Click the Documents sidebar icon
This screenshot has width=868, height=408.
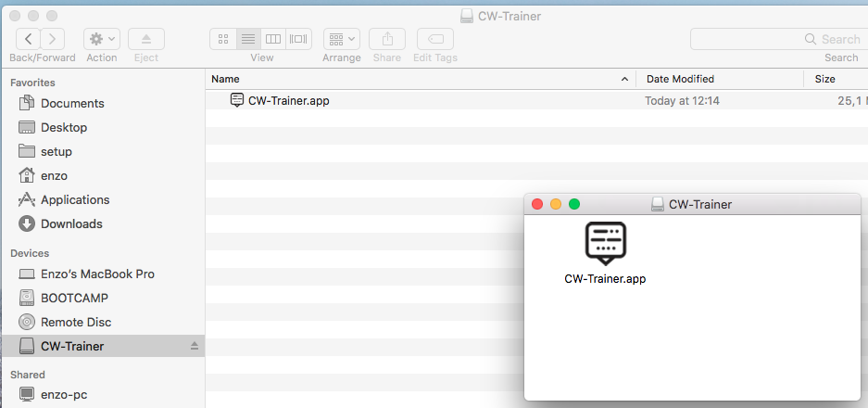27,103
